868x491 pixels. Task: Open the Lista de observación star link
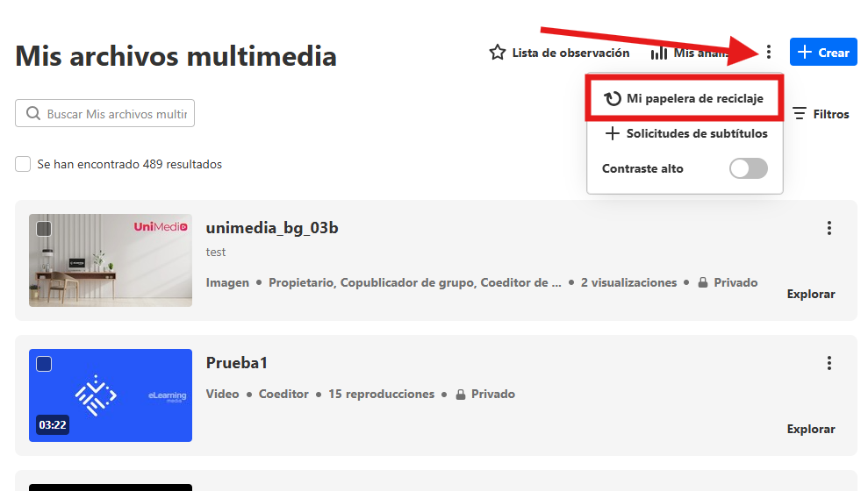pos(559,53)
